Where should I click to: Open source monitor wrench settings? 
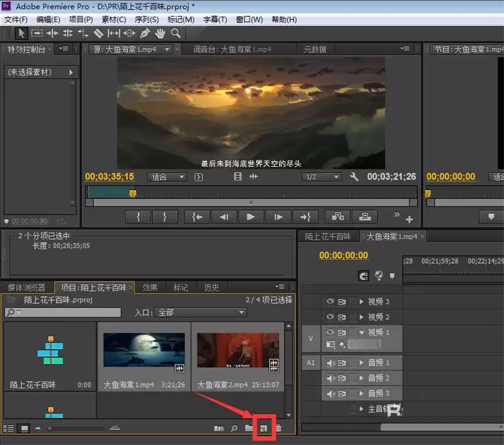pyautogui.click(x=354, y=177)
